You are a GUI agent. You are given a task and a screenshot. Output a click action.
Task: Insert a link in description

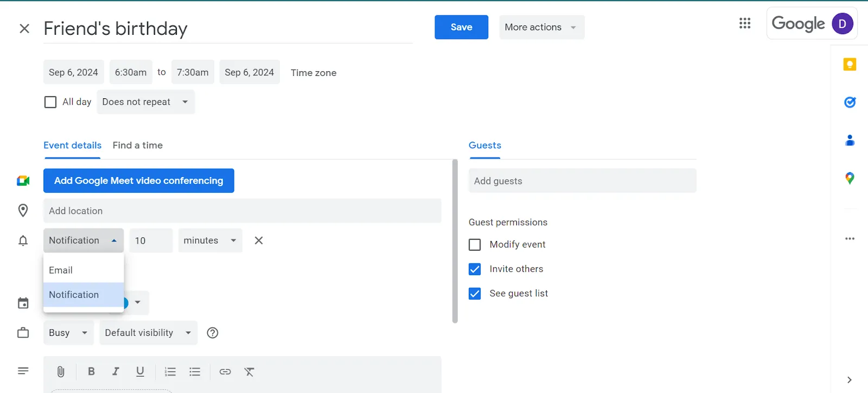(x=225, y=372)
